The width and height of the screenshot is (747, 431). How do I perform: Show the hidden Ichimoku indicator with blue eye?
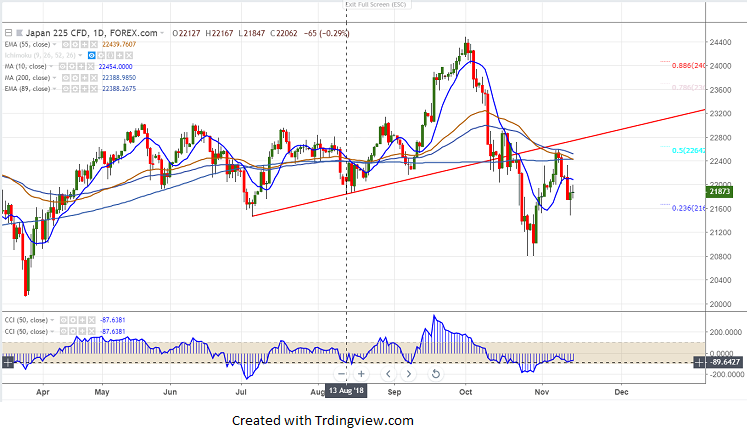tap(91, 55)
